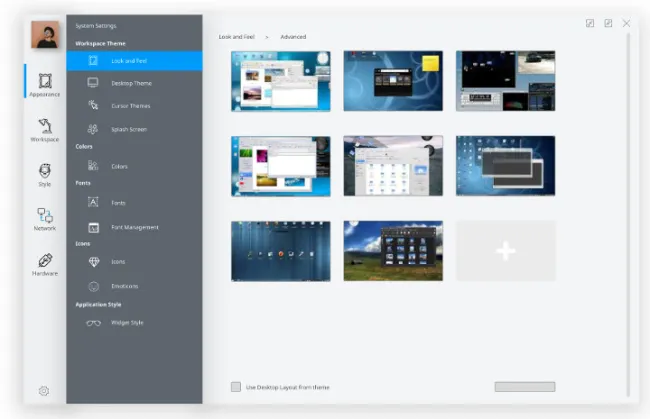The width and height of the screenshot is (650, 419).
Task: Click the Advanced breadcrumb
Action: (x=293, y=37)
